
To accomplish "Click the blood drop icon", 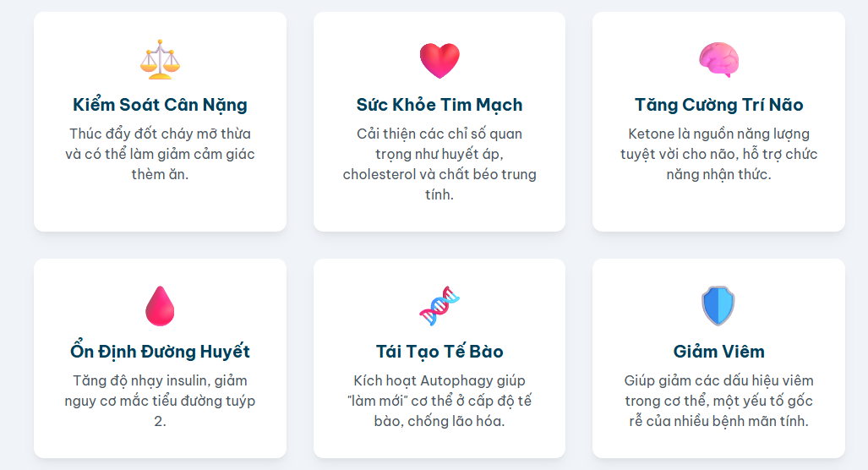I will [160, 306].
